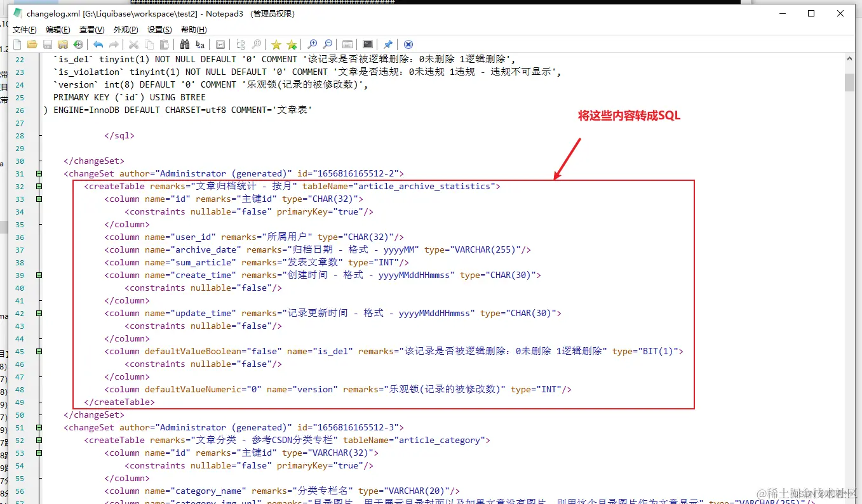The height and width of the screenshot is (504, 862).
Task: Collapse the update_time fold at line 42
Action: (39, 313)
